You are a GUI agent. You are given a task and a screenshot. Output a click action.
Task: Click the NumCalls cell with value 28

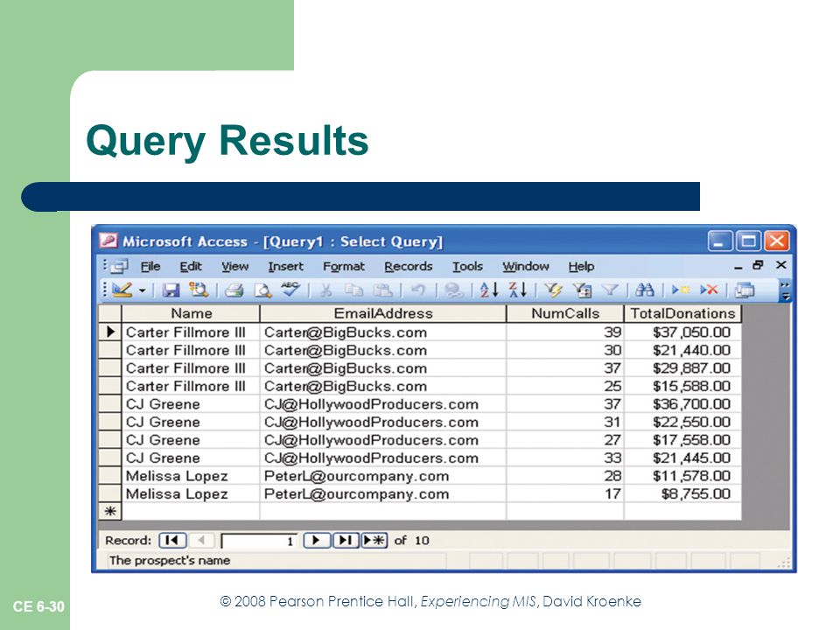(x=565, y=476)
